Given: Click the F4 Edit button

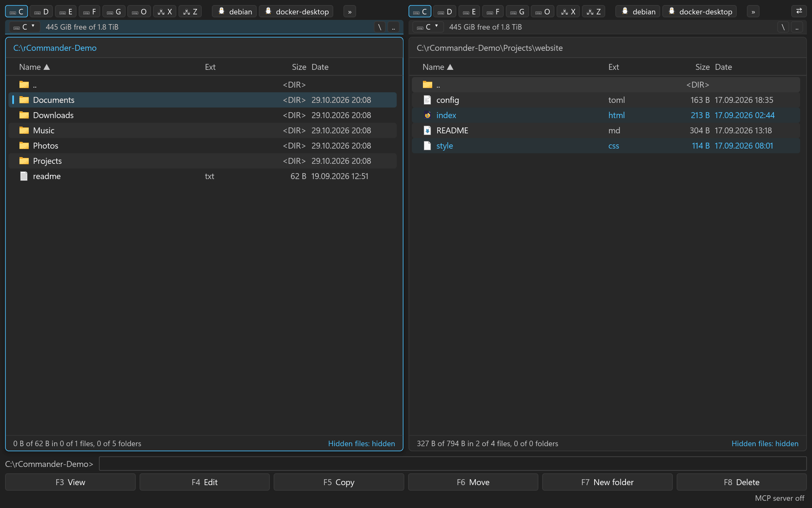Looking at the screenshot, I should [205, 482].
